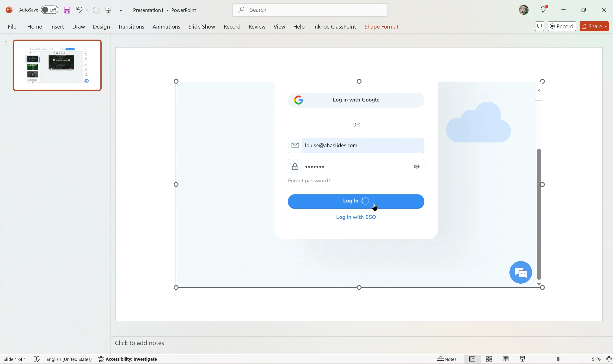
Task: Click the scroll-down arrow of add-in
Action: 539,284
